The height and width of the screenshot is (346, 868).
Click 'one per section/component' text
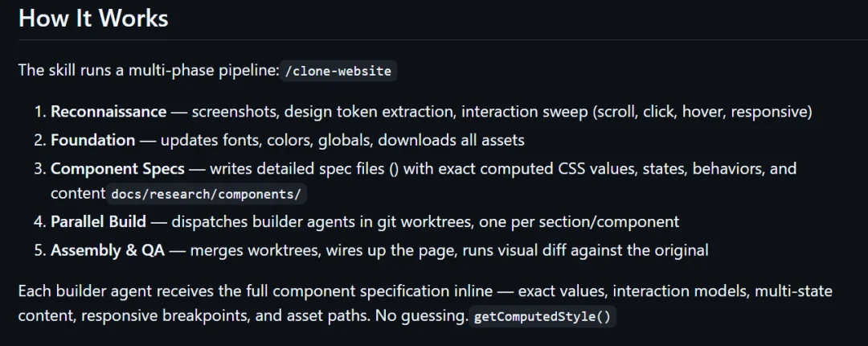click(579, 222)
